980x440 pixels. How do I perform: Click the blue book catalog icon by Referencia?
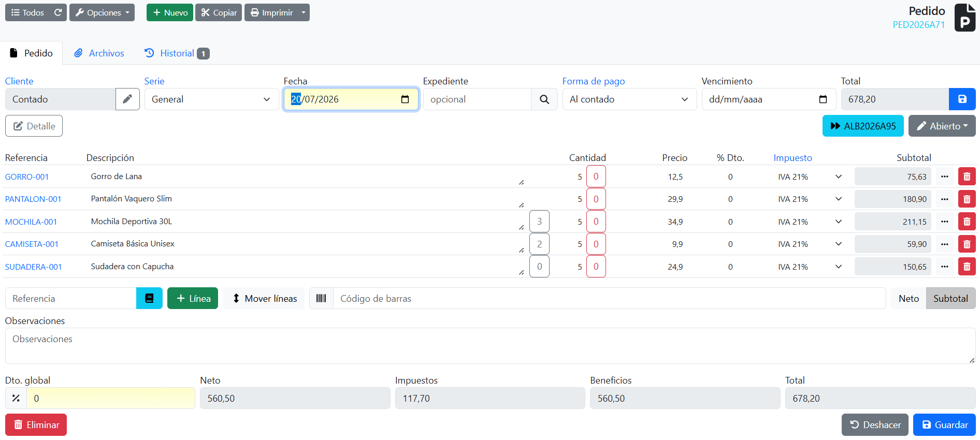(x=149, y=299)
